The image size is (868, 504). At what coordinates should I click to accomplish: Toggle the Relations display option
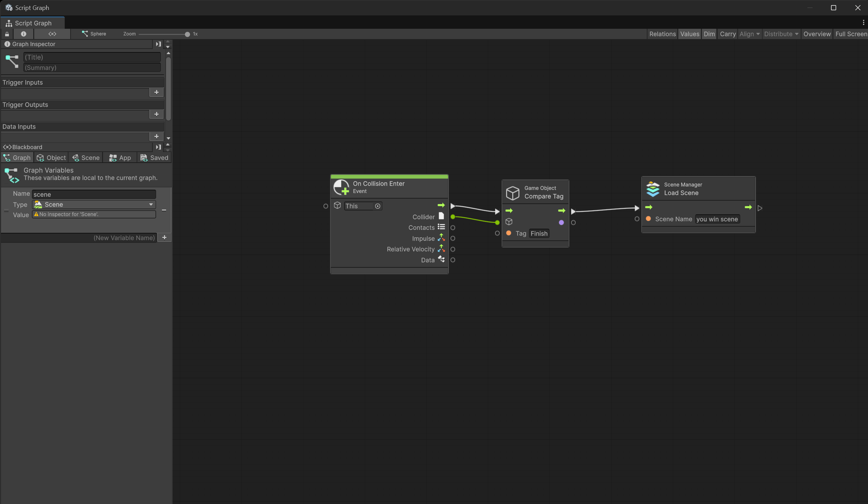click(x=662, y=34)
